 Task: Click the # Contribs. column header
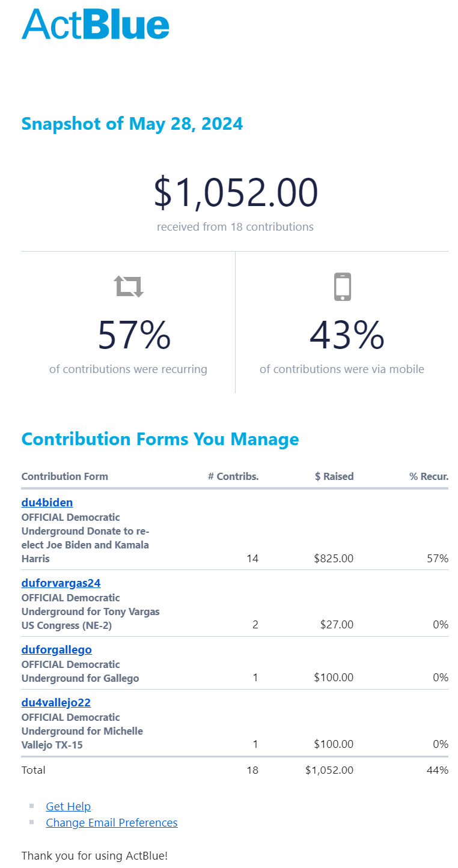(x=233, y=477)
